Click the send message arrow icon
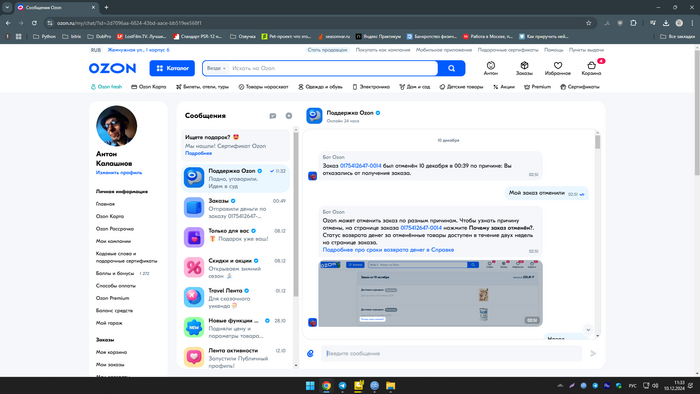 (593, 353)
